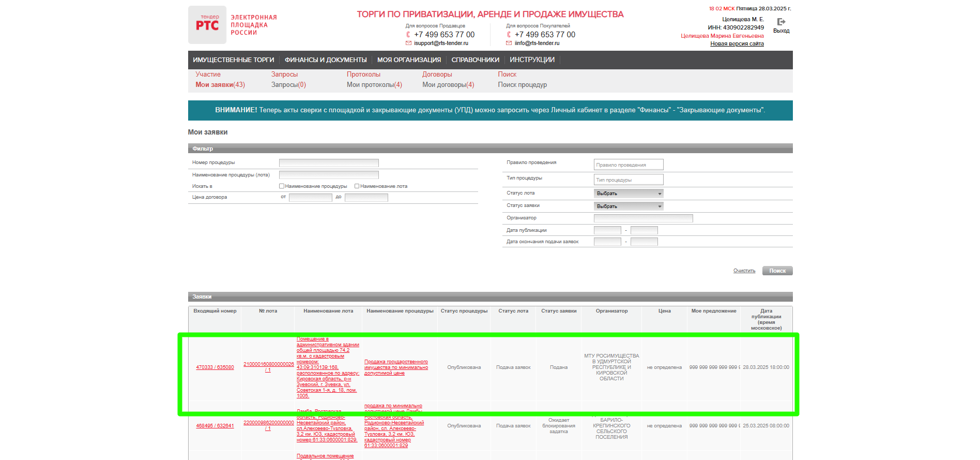Screen dimensions: 980x460
Task: Tick the Наименование процедуры search checkbox
Action: click(x=282, y=186)
